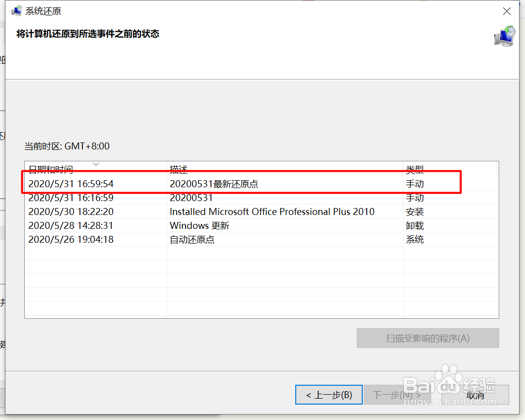
Task: Close the 系统还原 window
Action: 507,11
